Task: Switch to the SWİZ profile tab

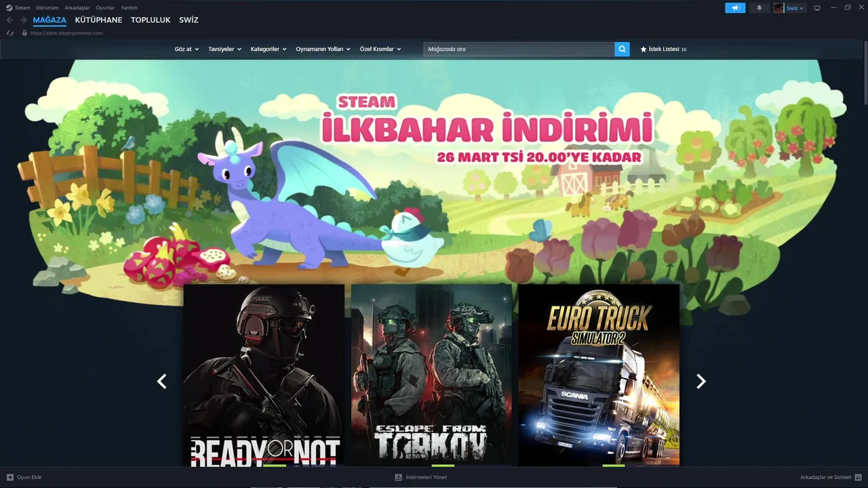Action: click(189, 20)
